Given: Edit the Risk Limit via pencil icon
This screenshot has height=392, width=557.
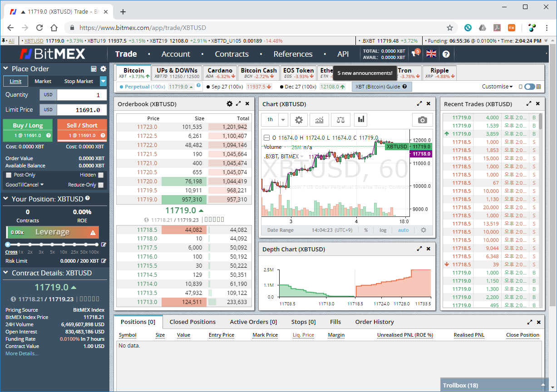Looking at the screenshot, I should pyautogui.click(x=104, y=261).
